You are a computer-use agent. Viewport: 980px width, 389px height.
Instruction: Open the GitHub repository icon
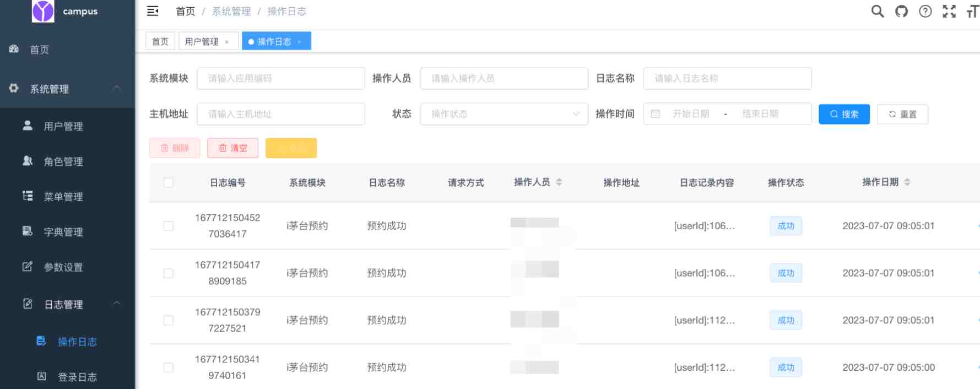pyautogui.click(x=901, y=11)
